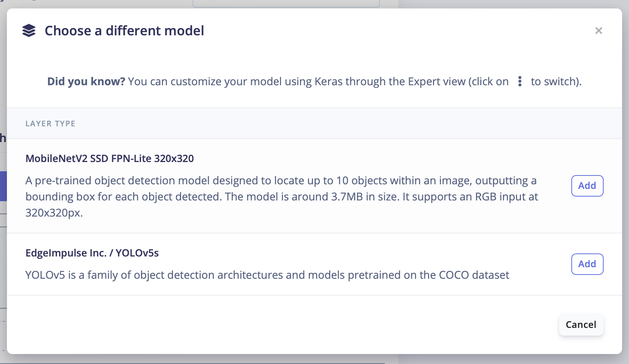The width and height of the screenshot is (629, 364).
Task: Select the EdgeImpulse Inc. / YOLOv5s title
Action: click(92, 253)
